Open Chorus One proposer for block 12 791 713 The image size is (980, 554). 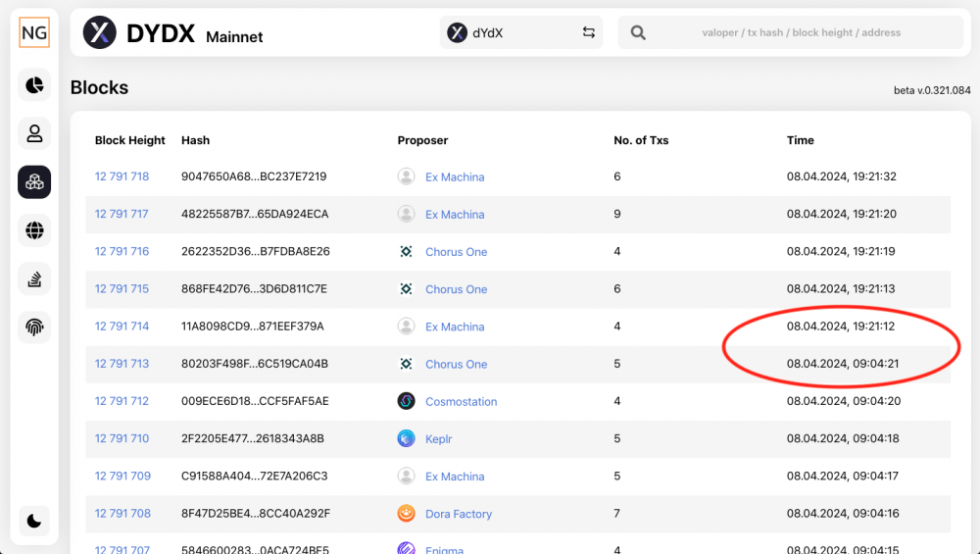(457, 365)
